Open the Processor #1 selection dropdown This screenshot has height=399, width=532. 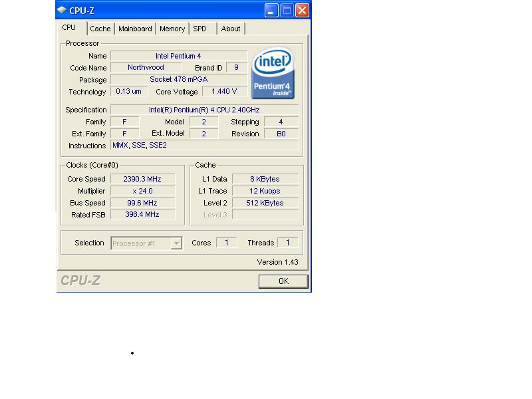[x=146, y=243]
